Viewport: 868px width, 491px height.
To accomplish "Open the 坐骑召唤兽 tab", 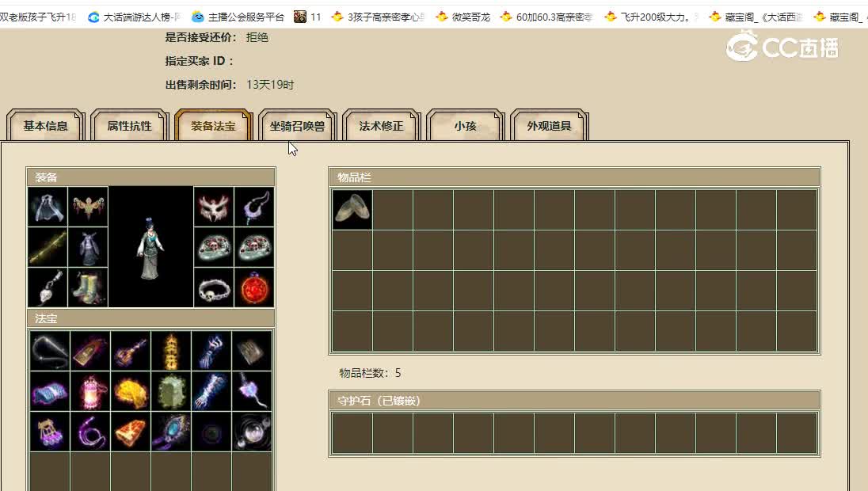I will coord(297,126).
